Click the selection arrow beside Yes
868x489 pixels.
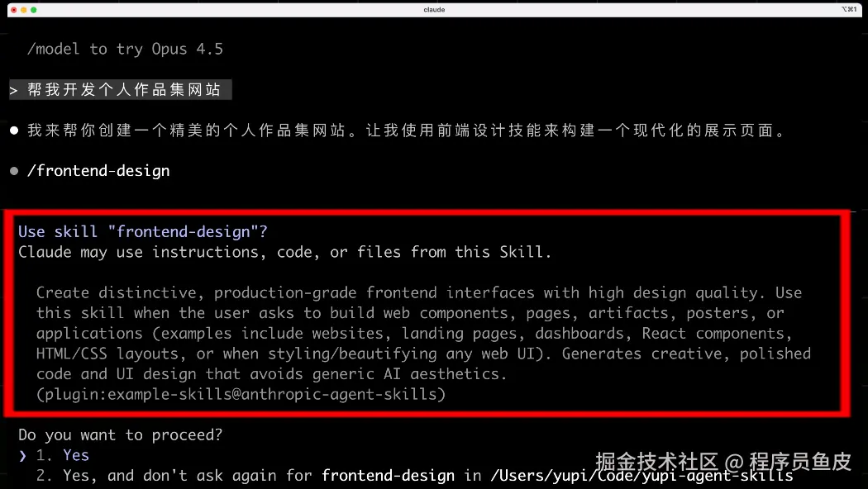click(22, 456)
